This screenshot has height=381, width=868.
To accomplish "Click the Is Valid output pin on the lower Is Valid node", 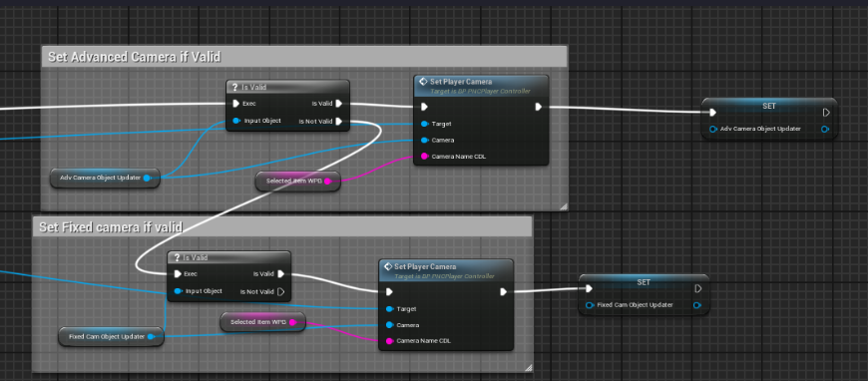I will (281, 273).
